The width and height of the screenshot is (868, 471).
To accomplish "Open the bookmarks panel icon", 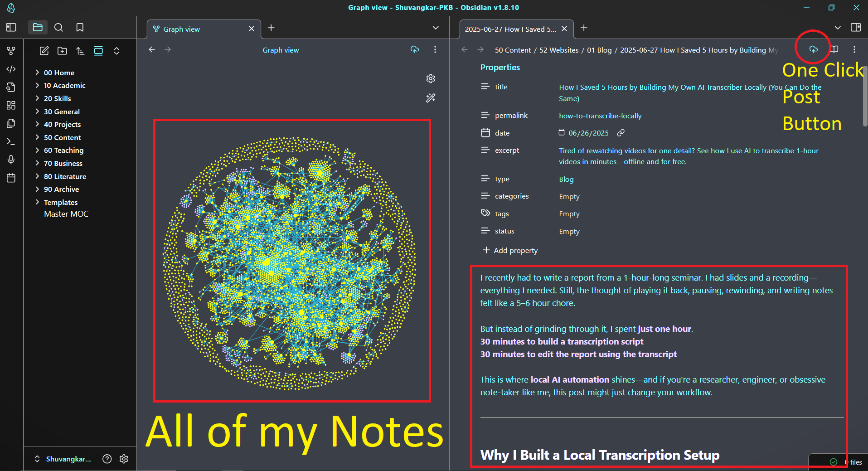I will point(80,28).
